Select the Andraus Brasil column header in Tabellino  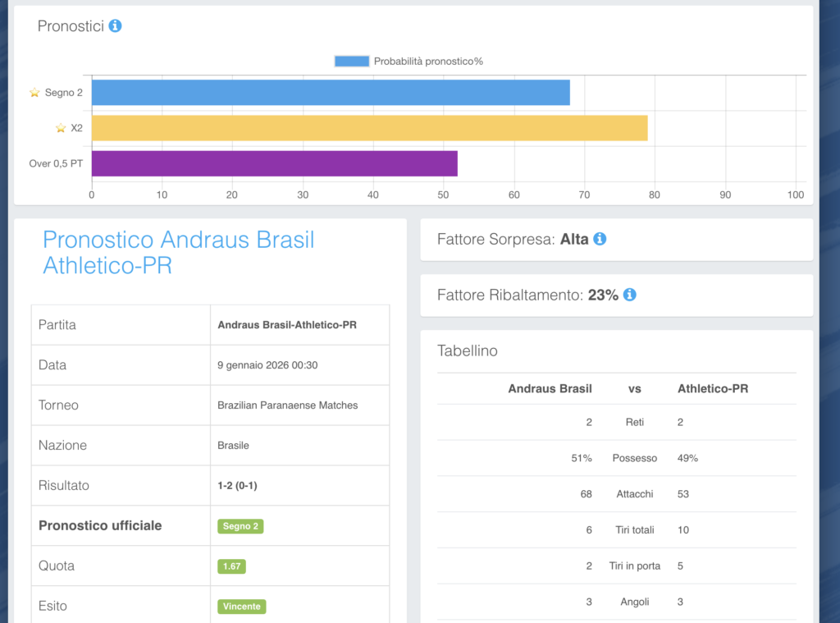click(x=550, y=388)
